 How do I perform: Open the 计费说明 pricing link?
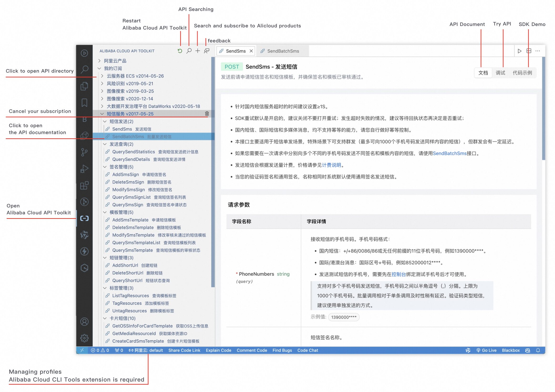click(332, 165)
